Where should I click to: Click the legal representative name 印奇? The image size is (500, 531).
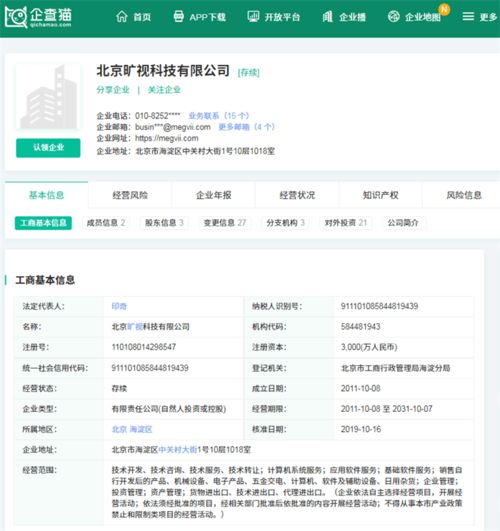click(119, 306)
